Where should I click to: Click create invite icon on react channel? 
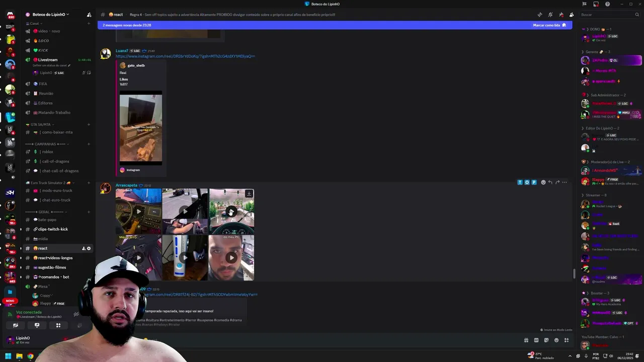[84, 248]
